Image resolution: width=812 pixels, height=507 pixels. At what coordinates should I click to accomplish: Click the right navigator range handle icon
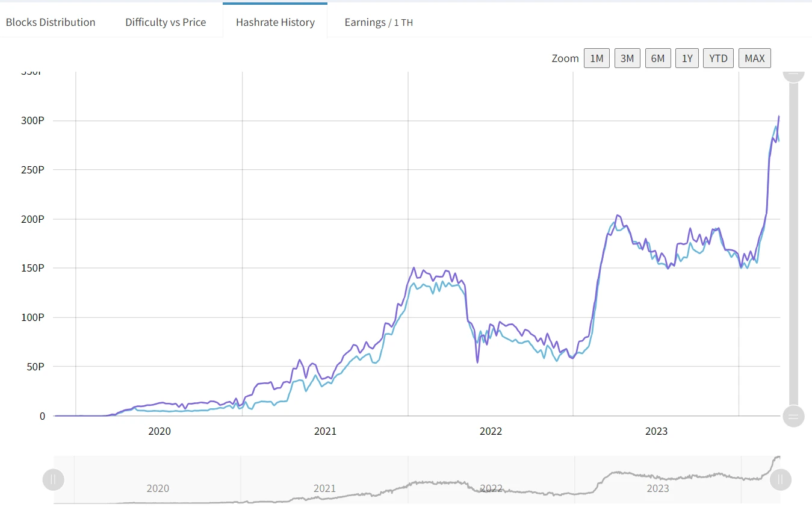click(780, 479)
